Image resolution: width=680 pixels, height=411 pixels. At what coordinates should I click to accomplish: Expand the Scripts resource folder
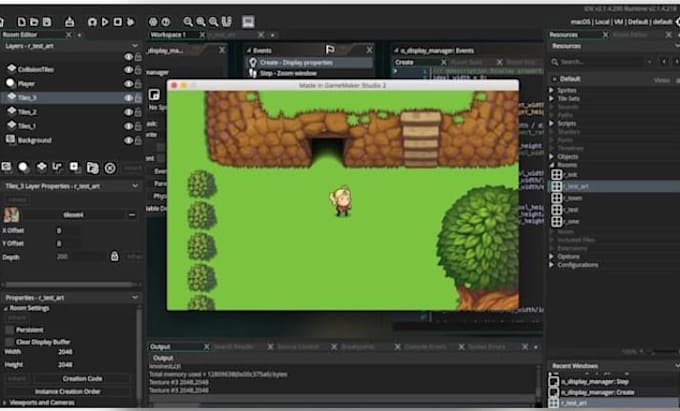click(x=552, y=123)
